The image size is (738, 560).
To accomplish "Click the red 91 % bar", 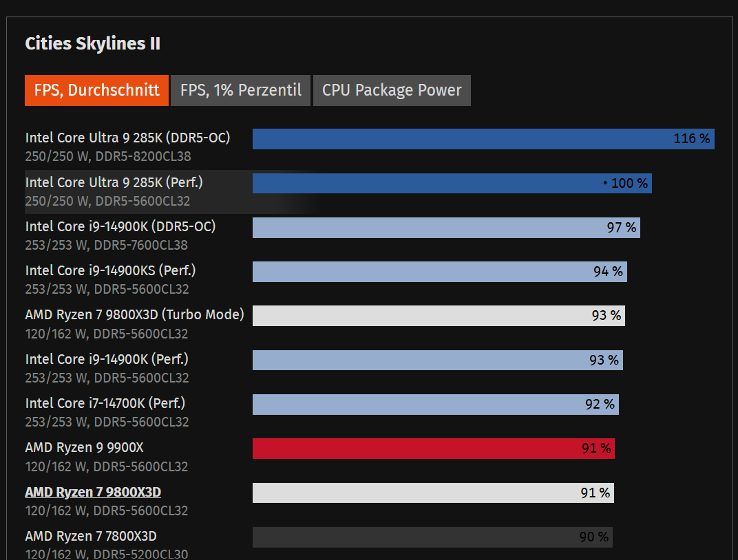I will (434, 449).
